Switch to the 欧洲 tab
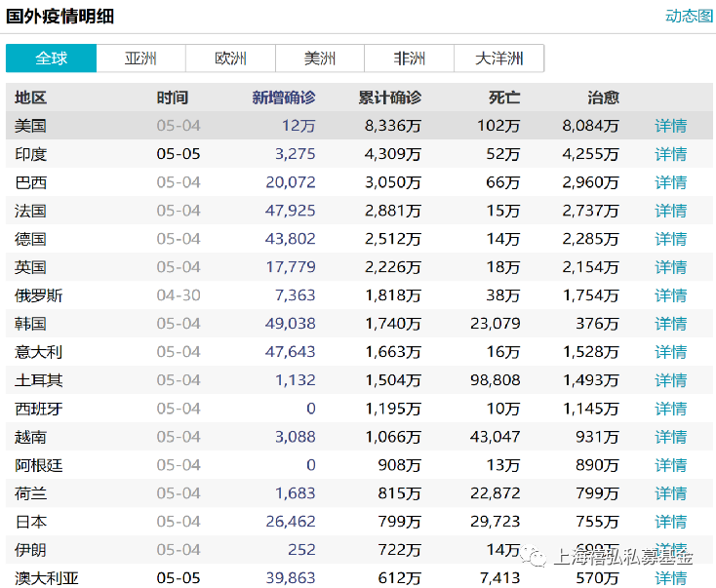 tap(230, 59)
